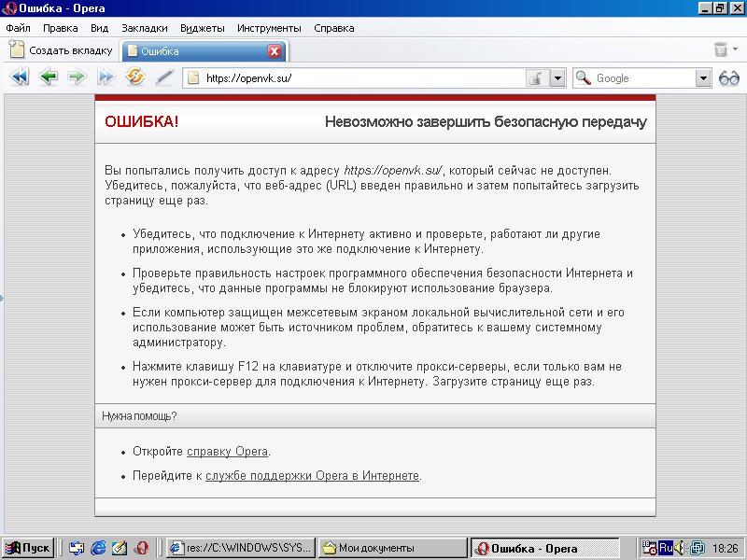Click the Rewind navigation button

[20, 77]
